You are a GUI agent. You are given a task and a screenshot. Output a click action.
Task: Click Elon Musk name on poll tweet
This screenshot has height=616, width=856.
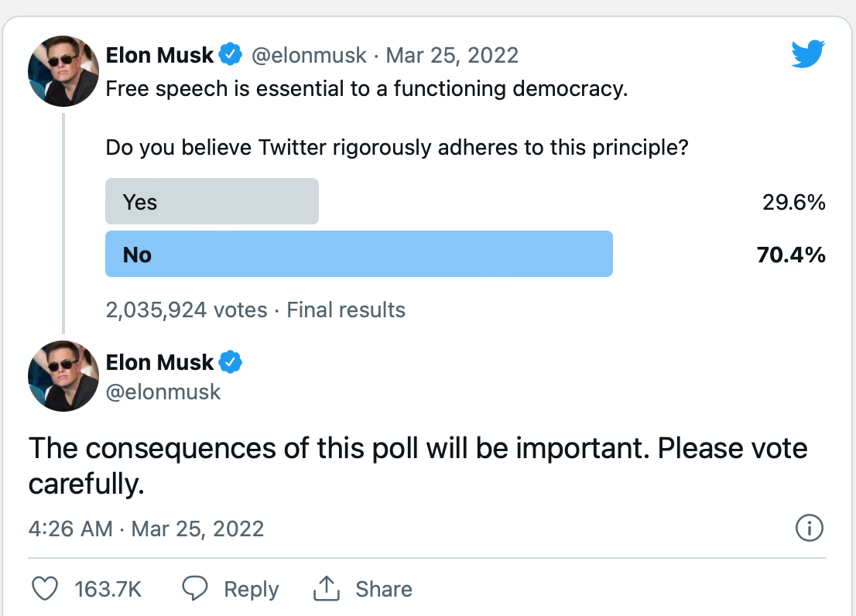(x=159, y=55)
